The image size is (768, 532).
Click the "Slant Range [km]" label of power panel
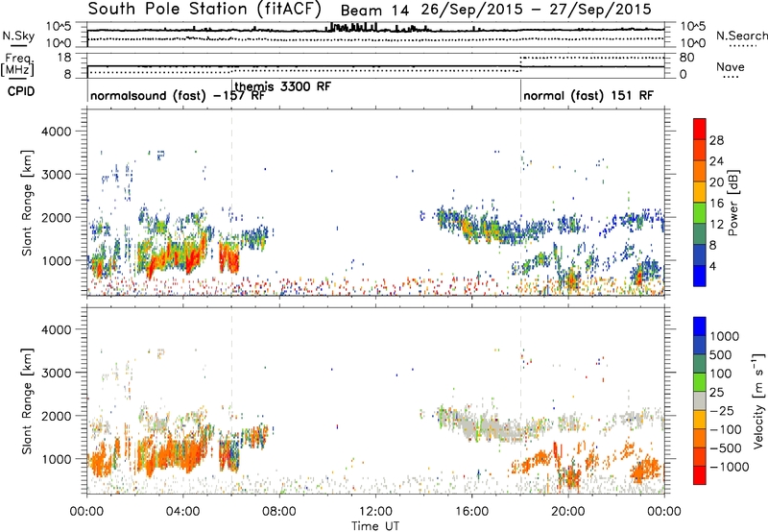(x=27, y=203)
